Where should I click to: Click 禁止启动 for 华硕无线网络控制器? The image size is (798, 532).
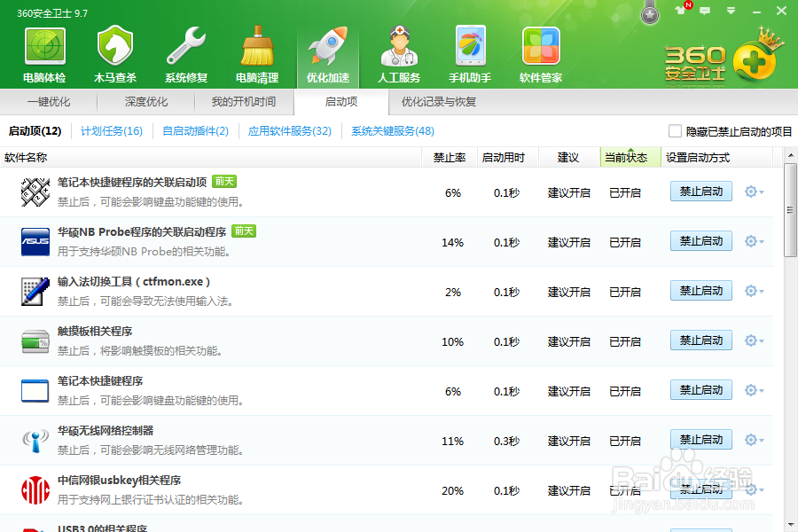pos(701,440)
